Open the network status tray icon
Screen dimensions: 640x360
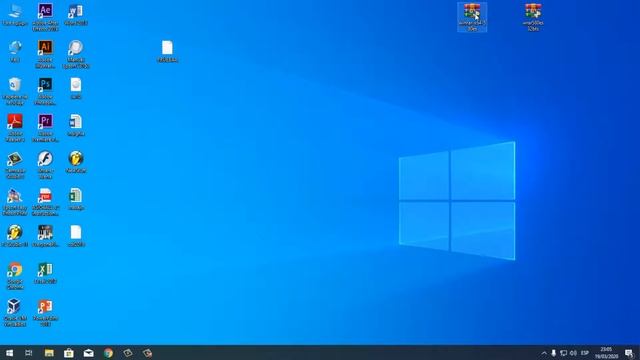click(x=563, y=353)
